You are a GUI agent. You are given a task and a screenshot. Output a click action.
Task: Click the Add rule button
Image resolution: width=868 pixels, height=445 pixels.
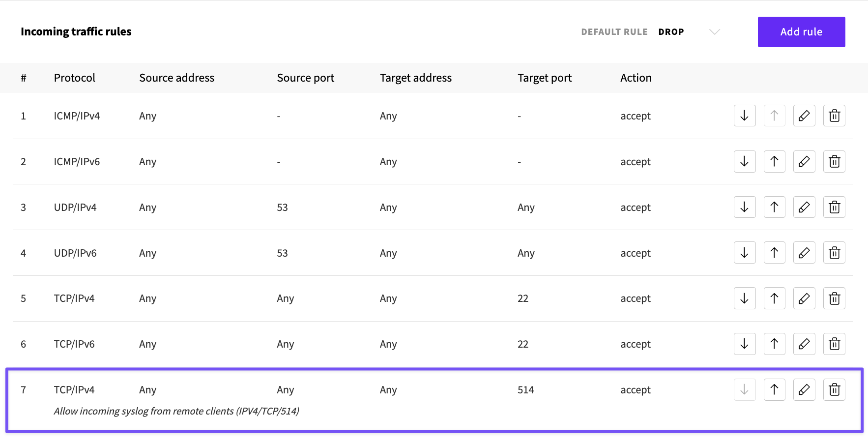(x=801, y=32)
